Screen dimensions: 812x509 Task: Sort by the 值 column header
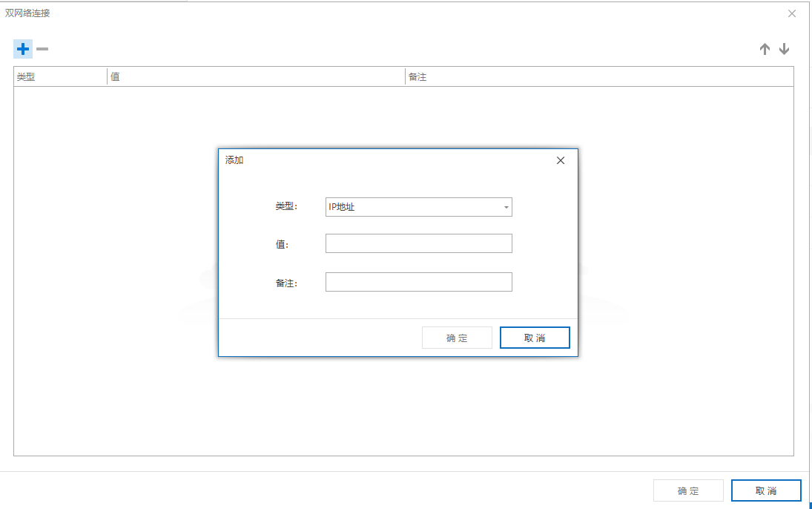pos(256,76)
